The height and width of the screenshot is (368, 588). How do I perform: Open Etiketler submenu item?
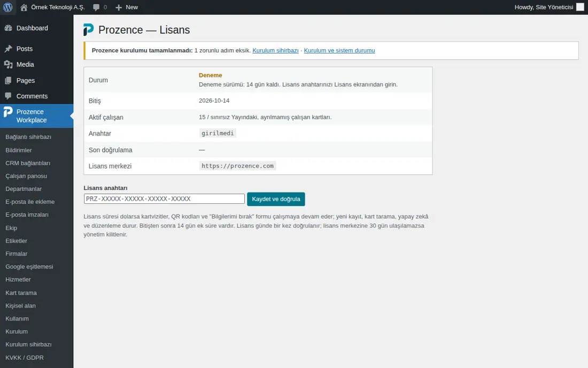pyautogui.click(x=16, y=241)
